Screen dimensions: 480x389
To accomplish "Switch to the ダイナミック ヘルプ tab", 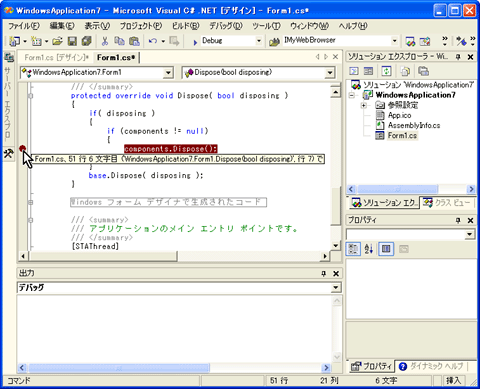I will [432, 366].
